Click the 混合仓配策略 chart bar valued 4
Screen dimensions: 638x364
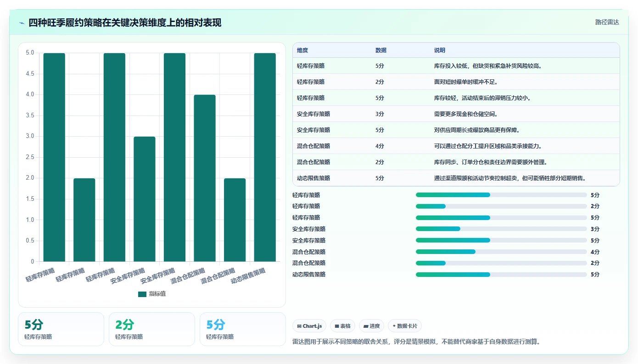coord(205,178)
